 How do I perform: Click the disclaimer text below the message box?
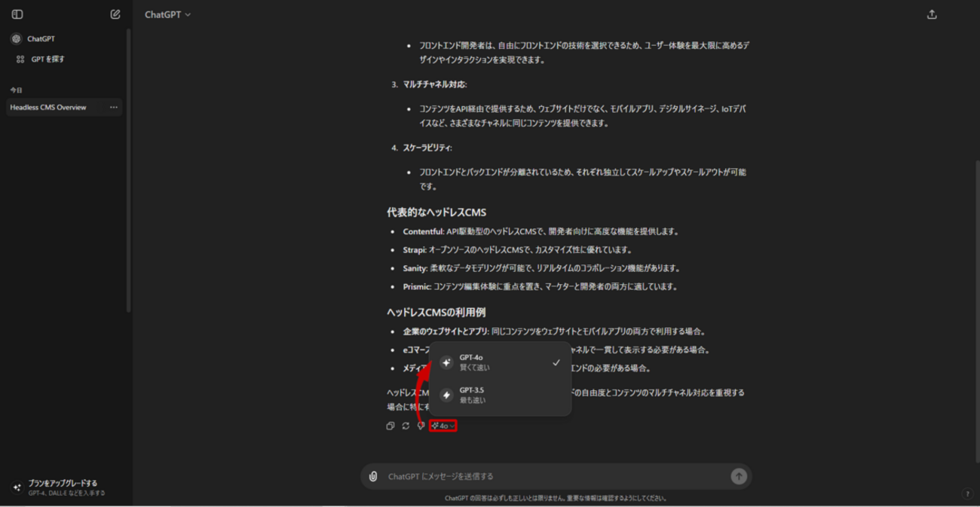click(x=556, y=498)
